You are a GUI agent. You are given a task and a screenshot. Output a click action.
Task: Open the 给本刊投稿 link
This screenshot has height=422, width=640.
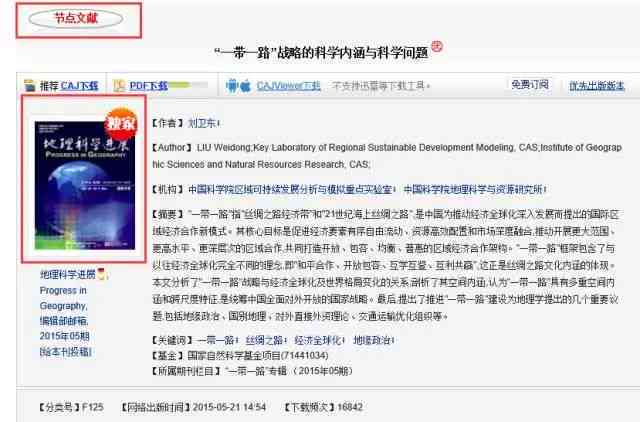pos(65,351)
